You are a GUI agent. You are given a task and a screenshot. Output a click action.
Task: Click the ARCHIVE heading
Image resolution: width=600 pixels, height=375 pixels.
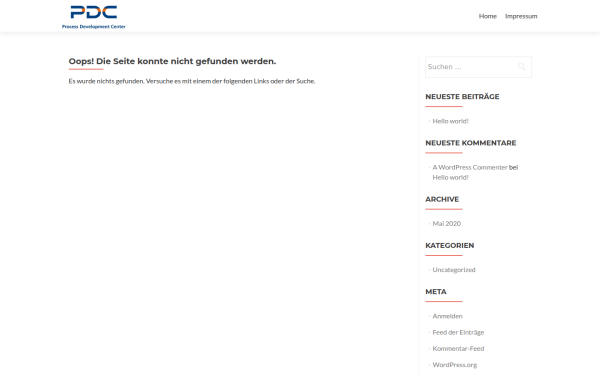(x=442, y=199)
